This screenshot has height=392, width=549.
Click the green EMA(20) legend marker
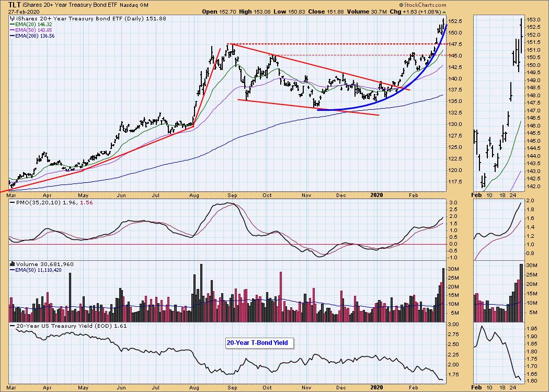coord(12,25)
